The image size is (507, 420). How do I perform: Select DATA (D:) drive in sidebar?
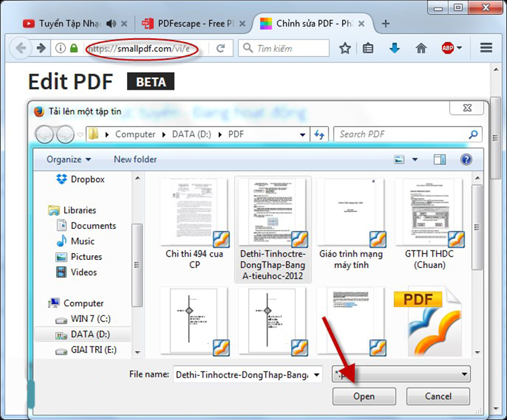pyautogui.click(x=82, y=334)
